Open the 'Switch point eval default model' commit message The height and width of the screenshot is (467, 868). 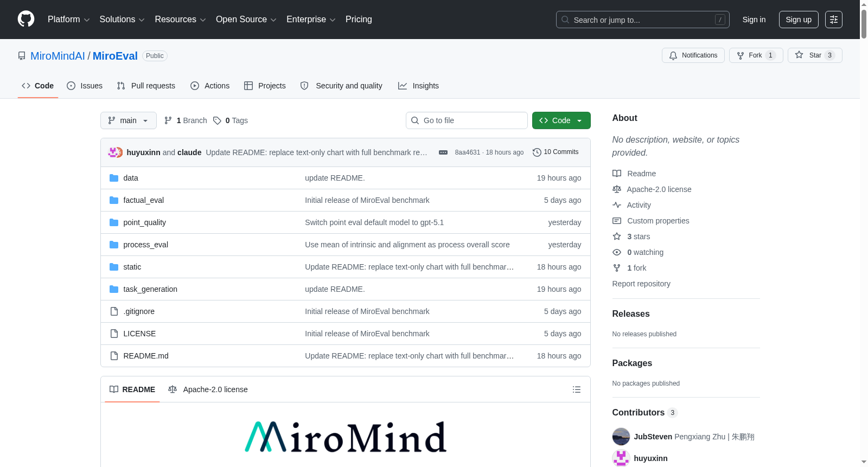pos(374,222)
